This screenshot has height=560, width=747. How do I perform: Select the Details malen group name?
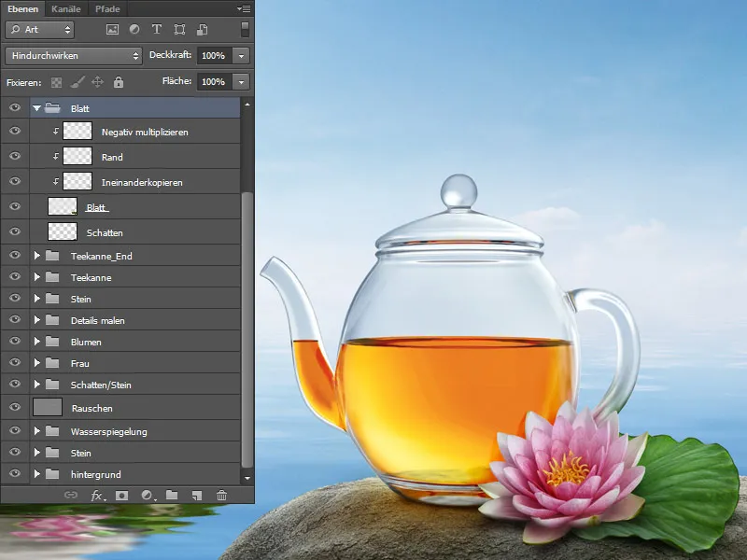[x=98, y=320]
